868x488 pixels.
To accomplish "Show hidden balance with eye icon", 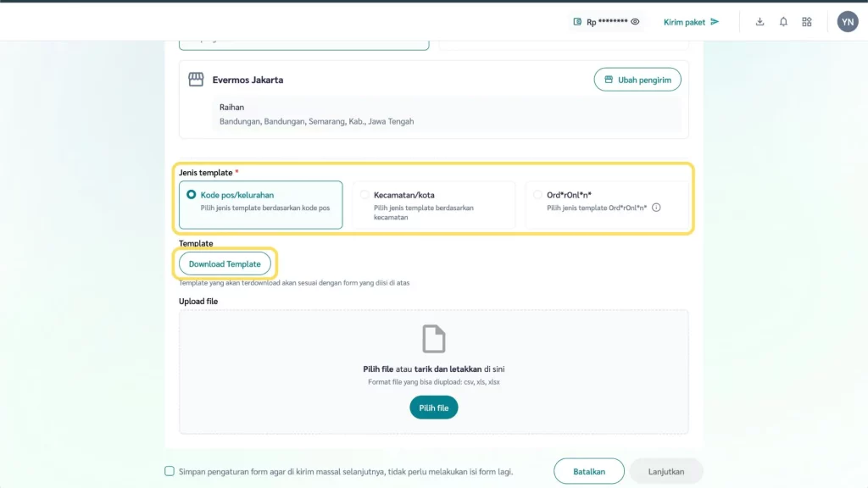I will pos(635,22).
